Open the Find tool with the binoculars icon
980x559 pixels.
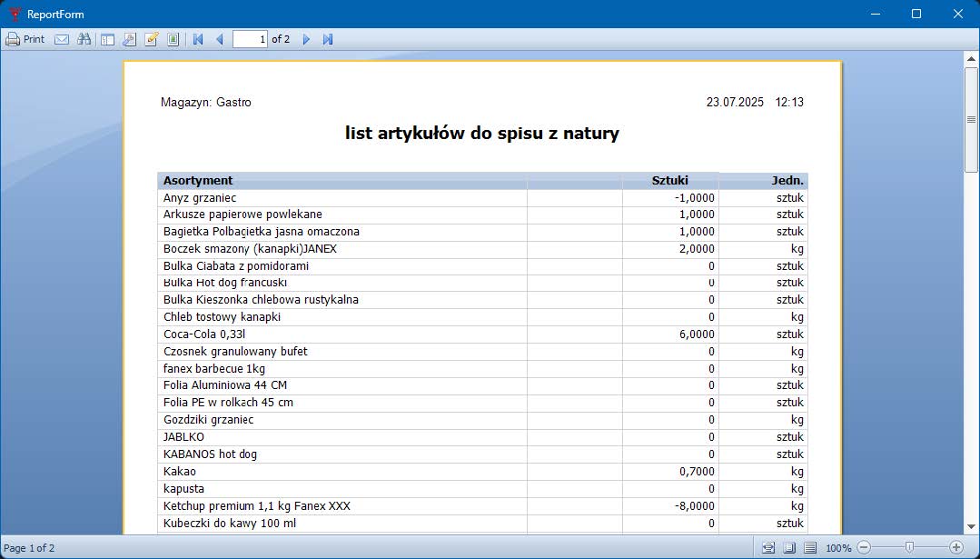(84, 39)
